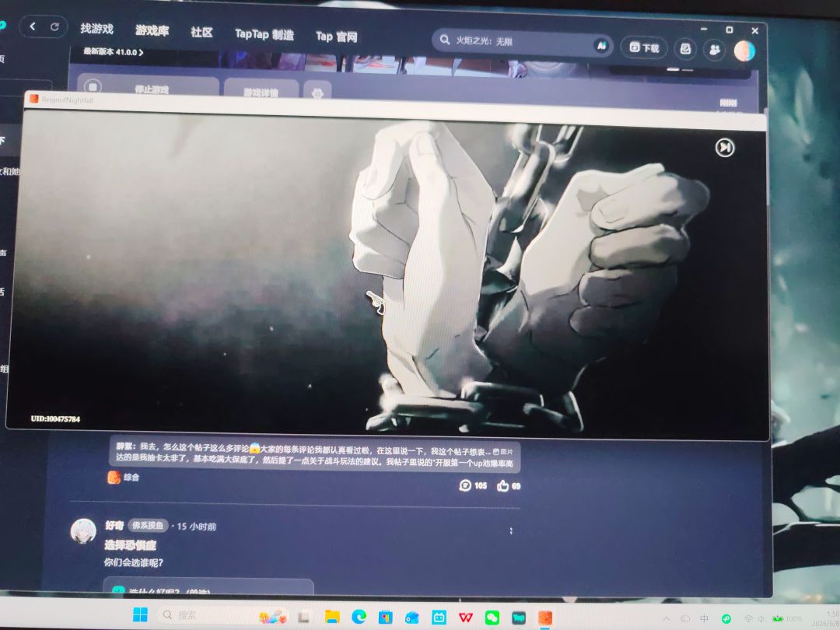Open WPS Office from the taskbar

point(466,618)
